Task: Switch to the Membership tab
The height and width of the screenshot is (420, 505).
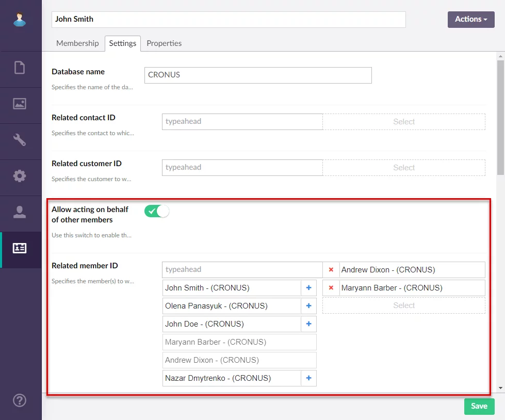Action: click(x=77, y=43)
